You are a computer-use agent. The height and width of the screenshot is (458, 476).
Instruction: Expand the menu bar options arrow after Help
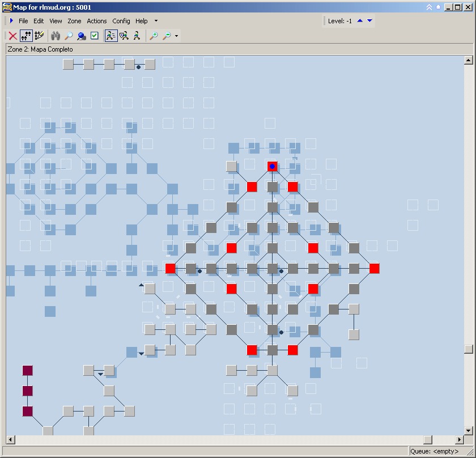coord(156,21)
